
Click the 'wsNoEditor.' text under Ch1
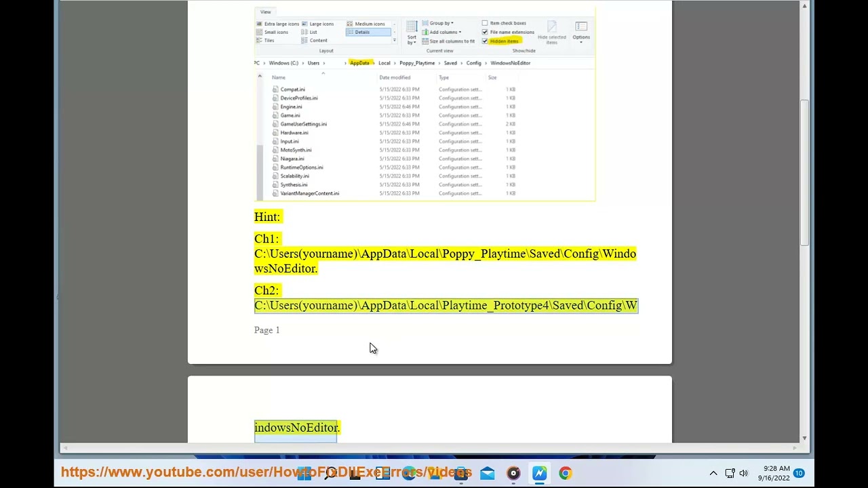[x=285, y=268]
